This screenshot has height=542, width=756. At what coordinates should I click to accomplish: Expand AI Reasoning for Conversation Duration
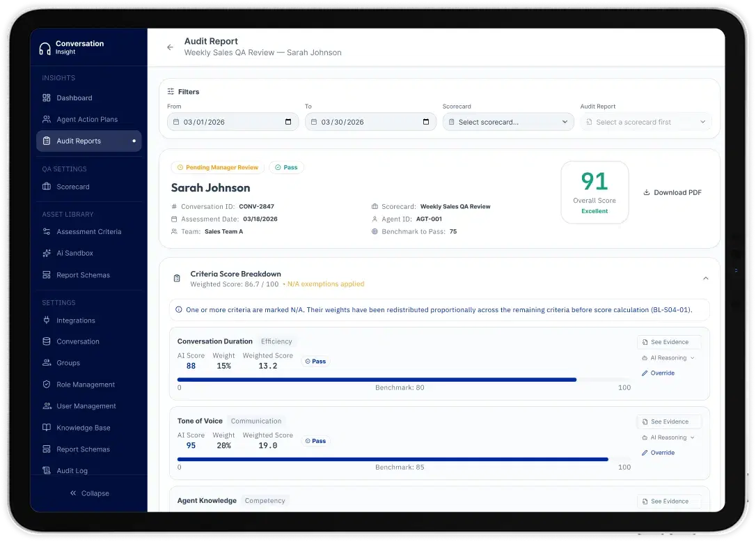point(668,357)
